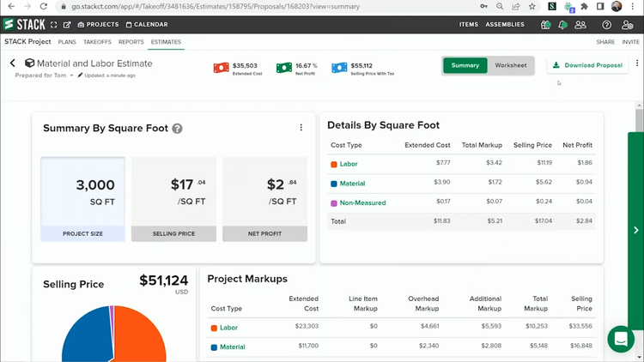Open the help question mark icon

click(x=606, y=25)
